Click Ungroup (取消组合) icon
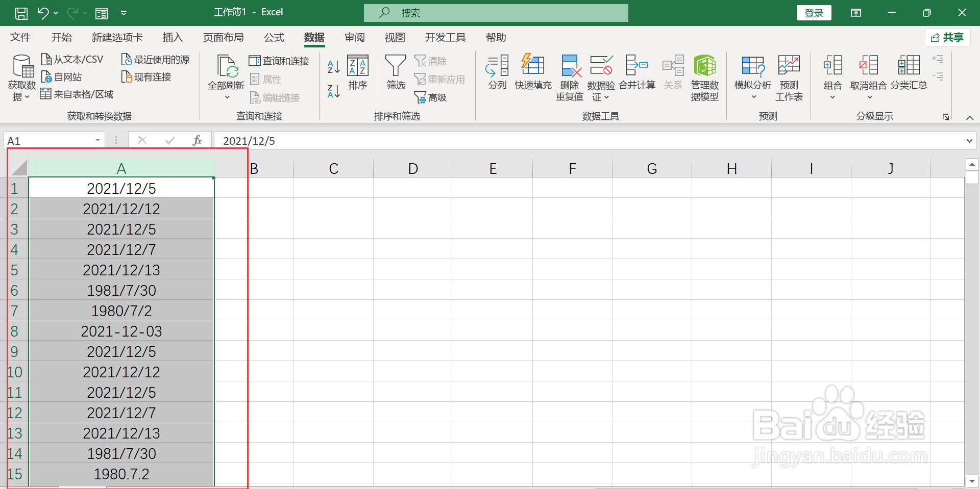The image size is (980, 489). tap(869, 66)
